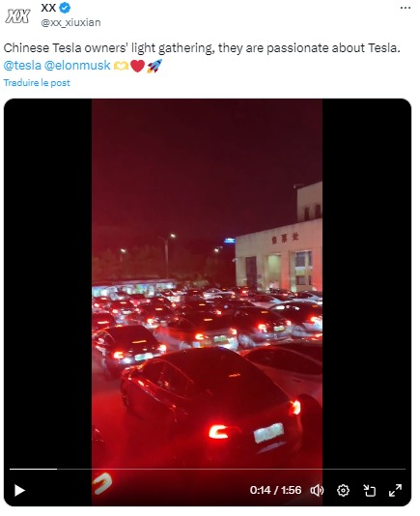Click the rocket emoji
The width and height of the screenshot is (420, 516).
click(x=154, y=66)
